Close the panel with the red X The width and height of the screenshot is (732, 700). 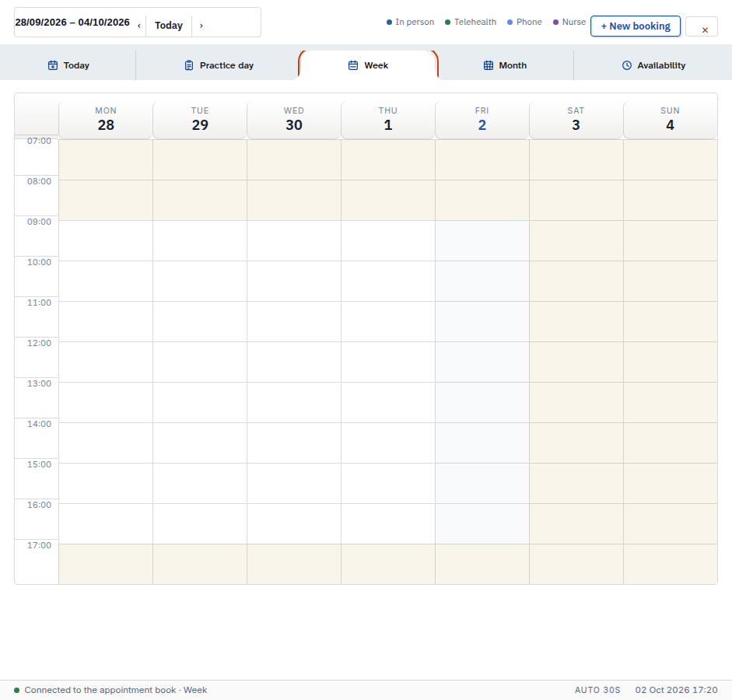(705, 30)
